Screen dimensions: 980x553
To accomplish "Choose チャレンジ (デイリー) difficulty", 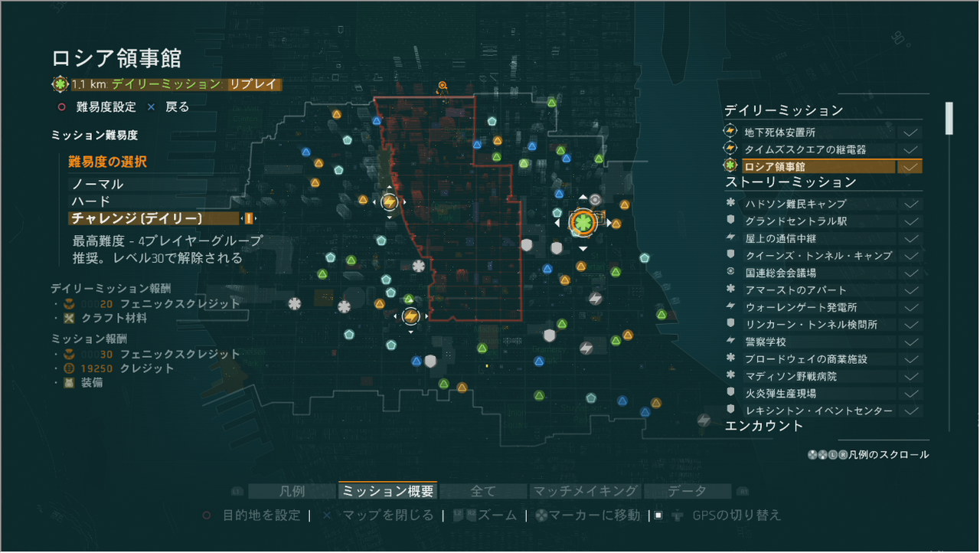I will tap(153, 218).
